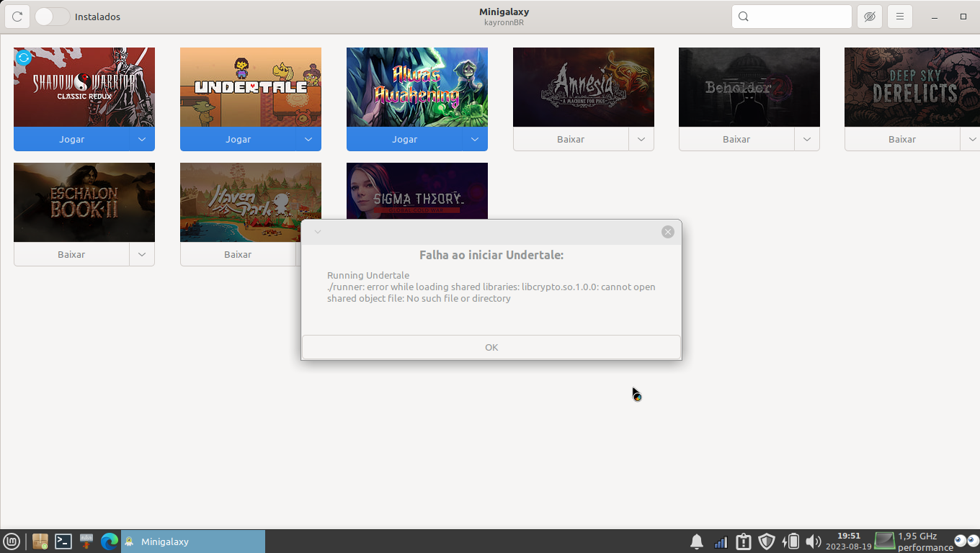Expand Always Awakening options dropdown

tap(475, 139)
